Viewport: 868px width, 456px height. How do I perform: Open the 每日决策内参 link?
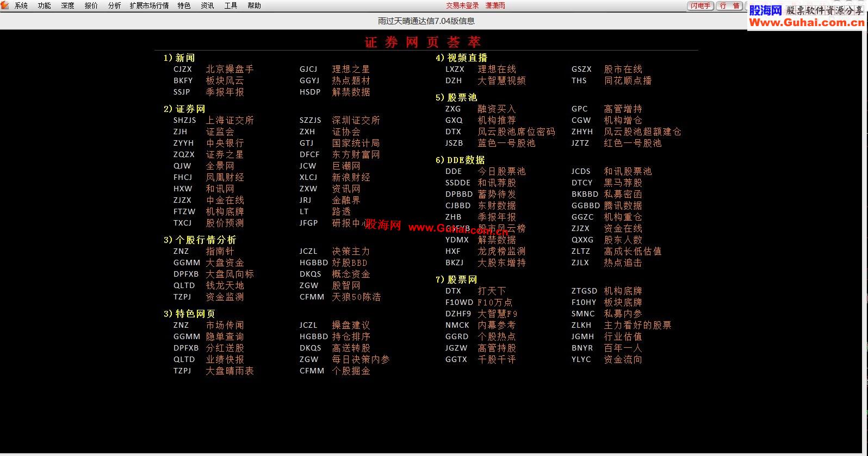(361, 359)
